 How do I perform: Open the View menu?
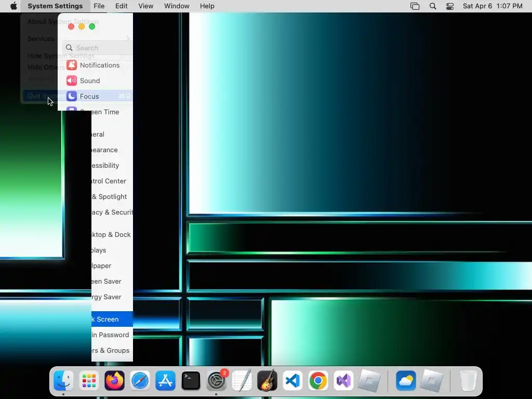[x=146, y=6]
